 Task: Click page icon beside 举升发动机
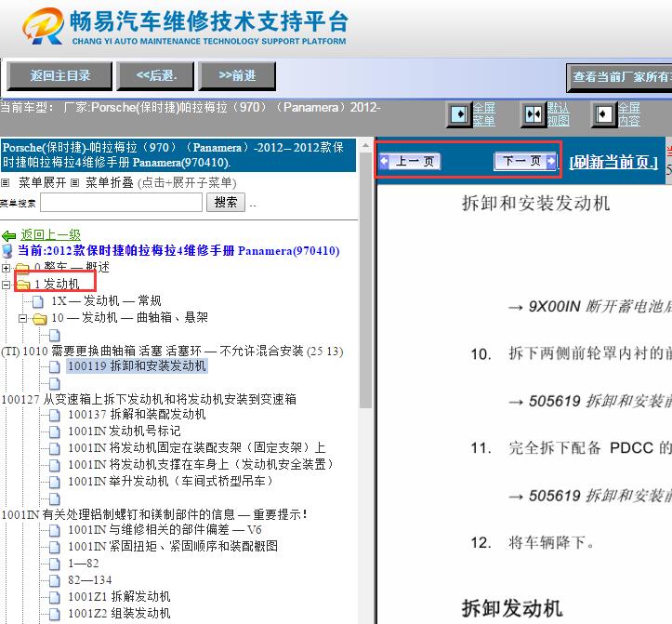pyautogui.click(x=55, y=482)
